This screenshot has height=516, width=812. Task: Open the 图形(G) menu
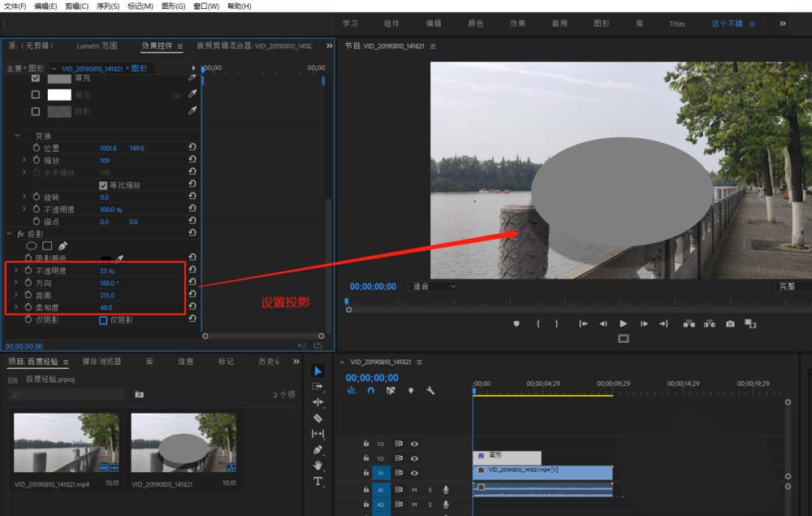173,6
